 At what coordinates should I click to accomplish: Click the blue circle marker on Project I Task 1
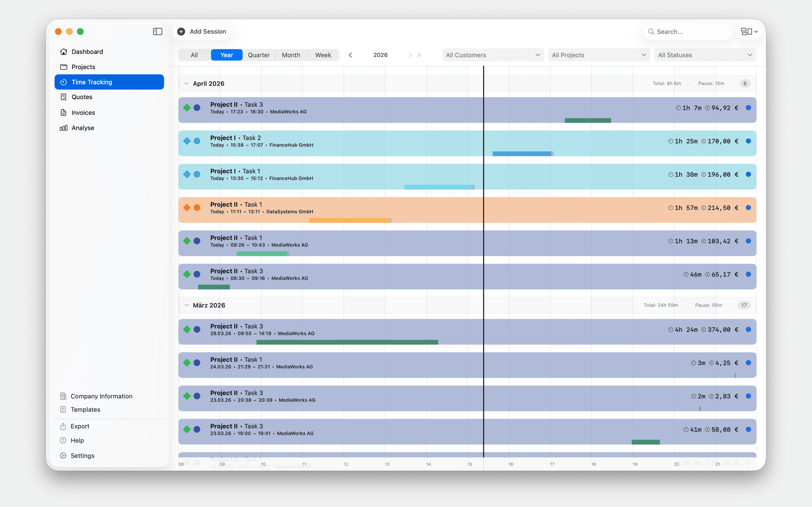click(x=197, y=174)
